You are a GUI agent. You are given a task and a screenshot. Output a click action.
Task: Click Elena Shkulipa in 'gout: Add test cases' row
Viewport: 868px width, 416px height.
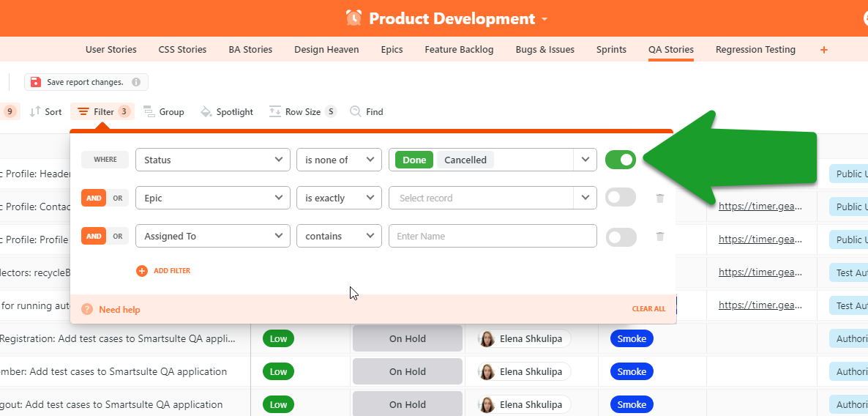pyautogui.click(x=525, y=404)
